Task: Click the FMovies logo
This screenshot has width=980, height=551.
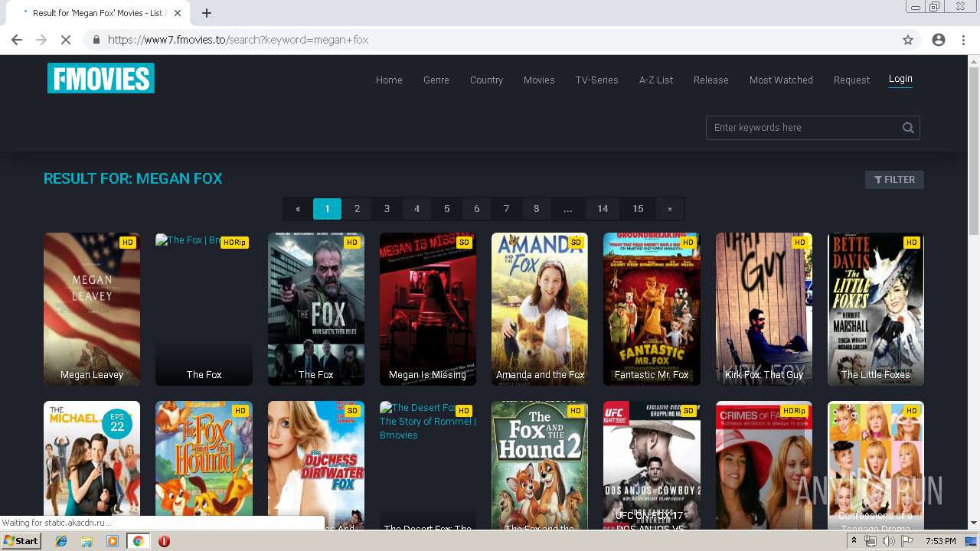Action: tap(100, 78)
